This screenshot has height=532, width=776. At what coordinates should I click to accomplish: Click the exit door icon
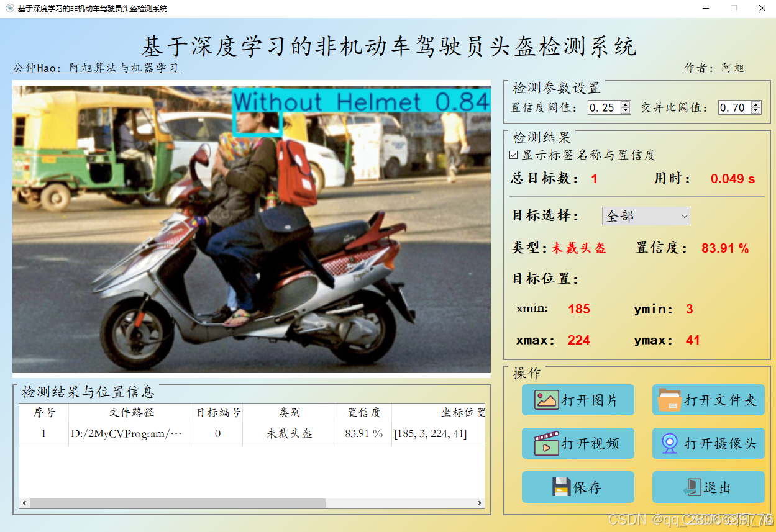point(692,487)
